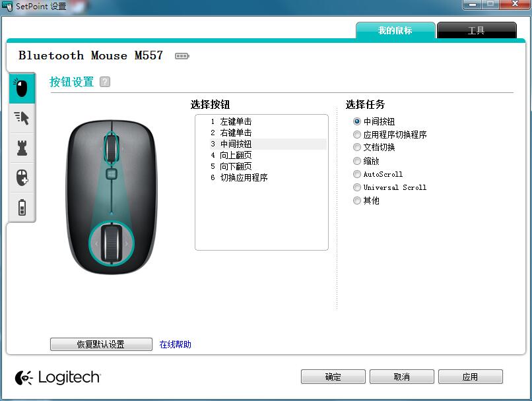
Task: Select the 应用程序切换程序 radio button
Action: (356, 135)
